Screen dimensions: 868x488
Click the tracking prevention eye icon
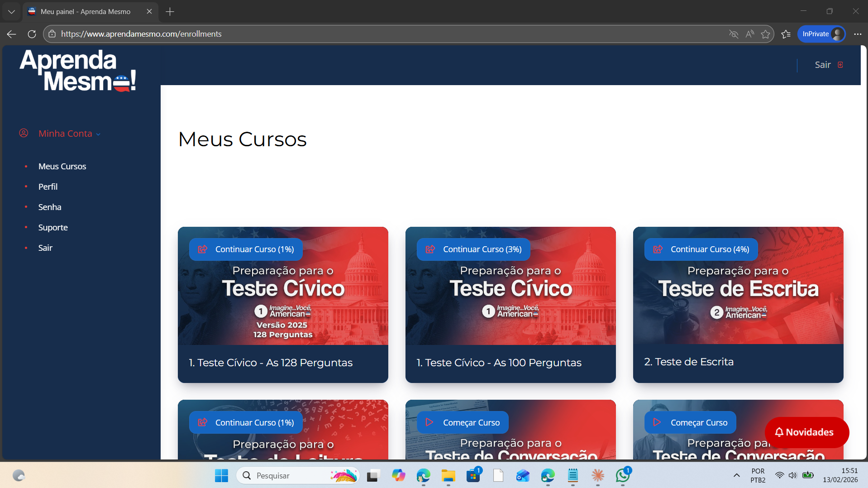coord(734,34)
